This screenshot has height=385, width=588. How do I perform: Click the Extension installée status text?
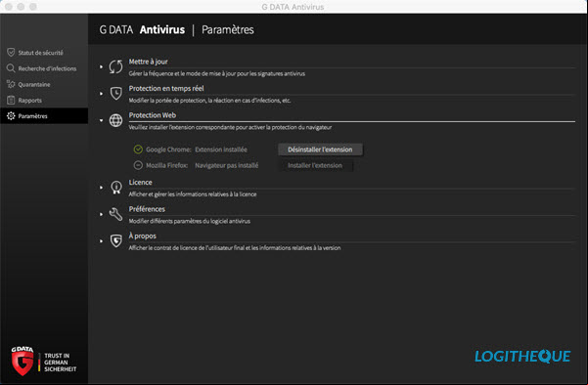(x=221, y=150)
